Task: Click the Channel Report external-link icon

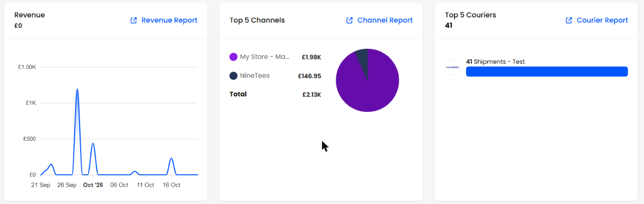Action: (x=350, y=21)
